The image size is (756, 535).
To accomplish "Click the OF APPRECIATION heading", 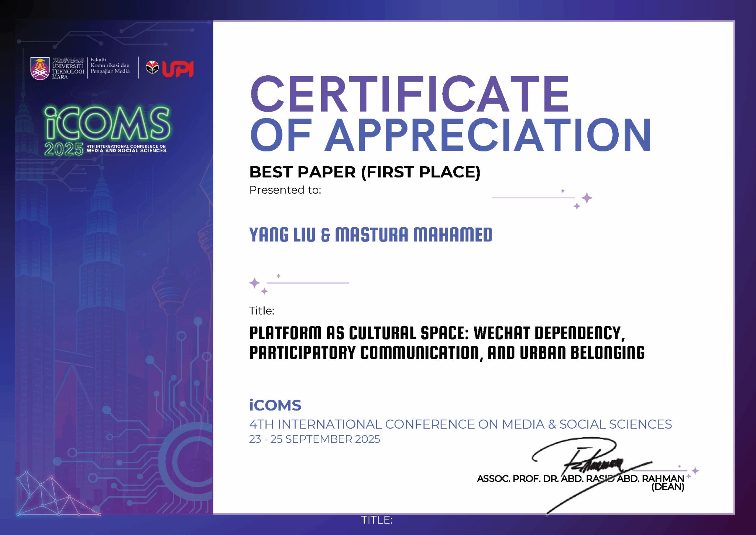I will 450,135.
